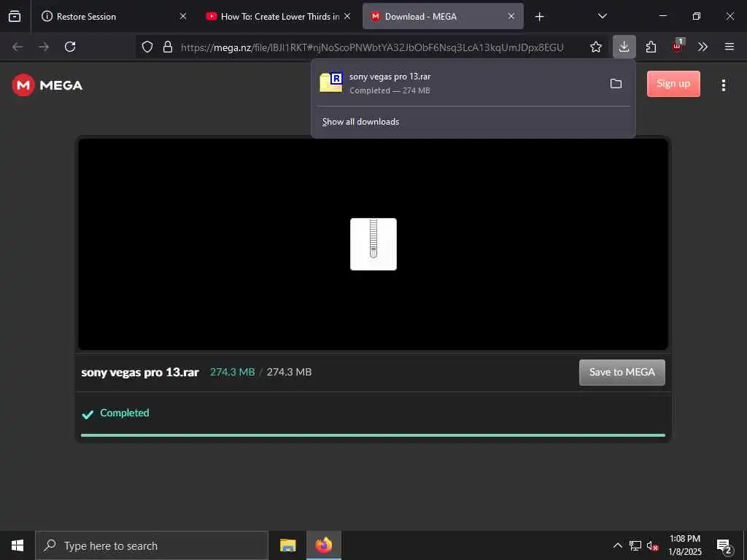
Task: Click the Firefox taskbar icon
Action: pyautogui.click(x=324, y=545)
